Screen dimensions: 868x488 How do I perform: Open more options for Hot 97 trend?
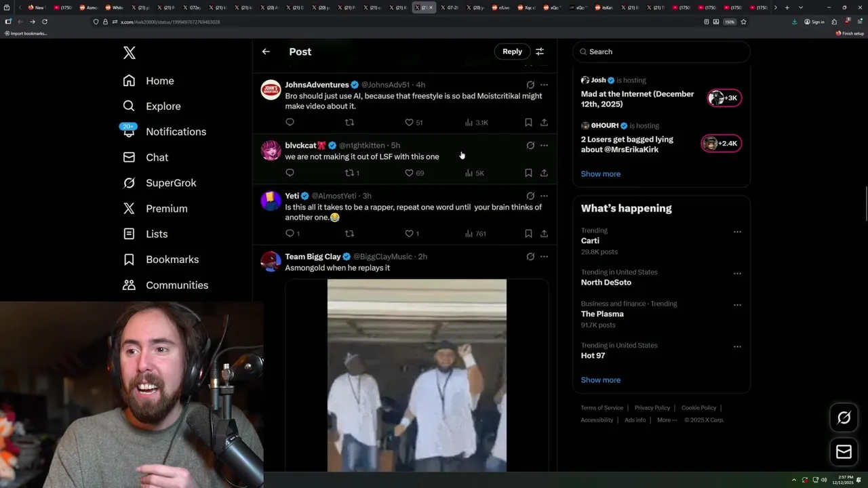click(x=737, y=346)
